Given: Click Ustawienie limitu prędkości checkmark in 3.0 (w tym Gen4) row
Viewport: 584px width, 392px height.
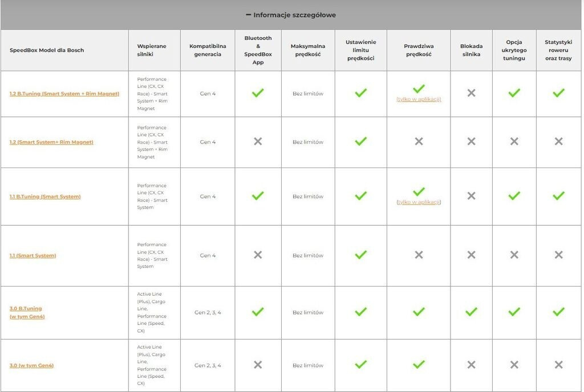Looking at the screenshot, I should pyautogui.click(x=360, y=365).
